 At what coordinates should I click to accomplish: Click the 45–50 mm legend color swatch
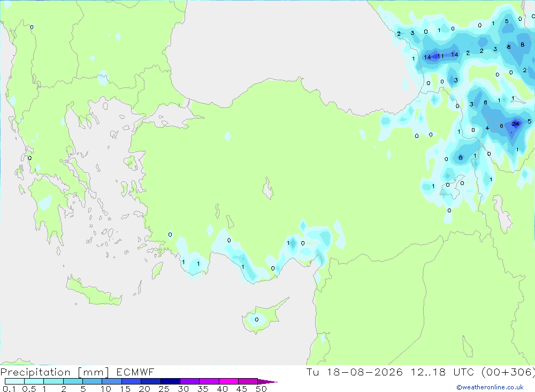pyautogui.click(x=248, y=381)
